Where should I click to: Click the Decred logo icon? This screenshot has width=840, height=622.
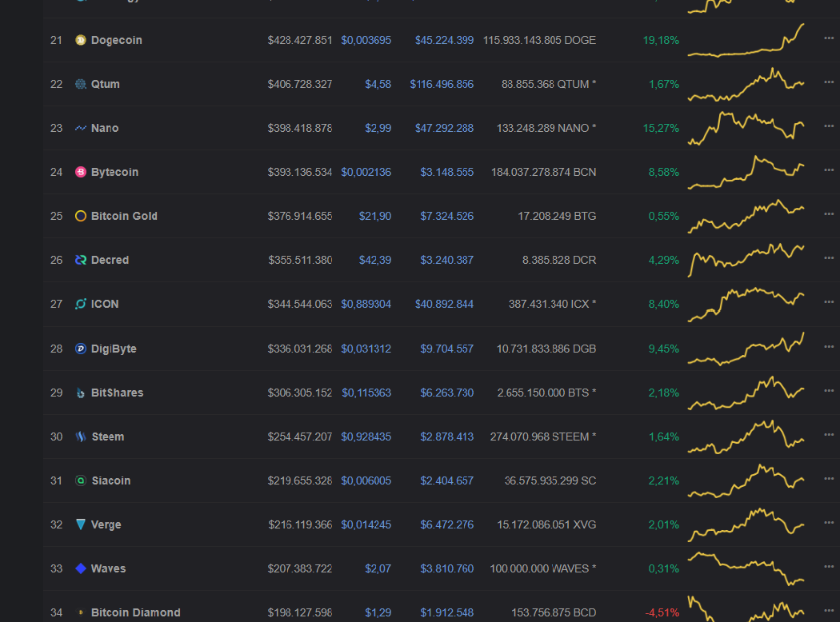point(80,260)
